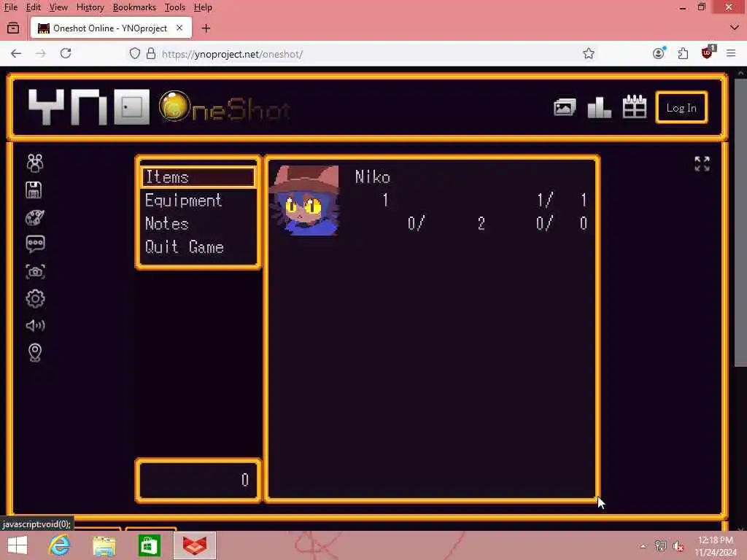Open a new browser tab

pos(206,28)
